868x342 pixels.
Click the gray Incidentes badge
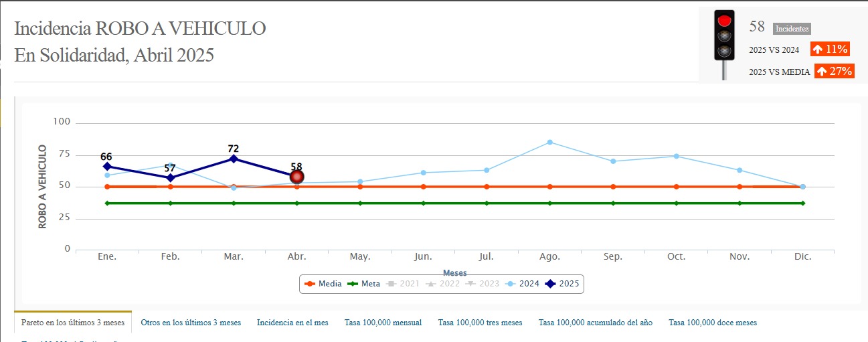coord(792,29)
